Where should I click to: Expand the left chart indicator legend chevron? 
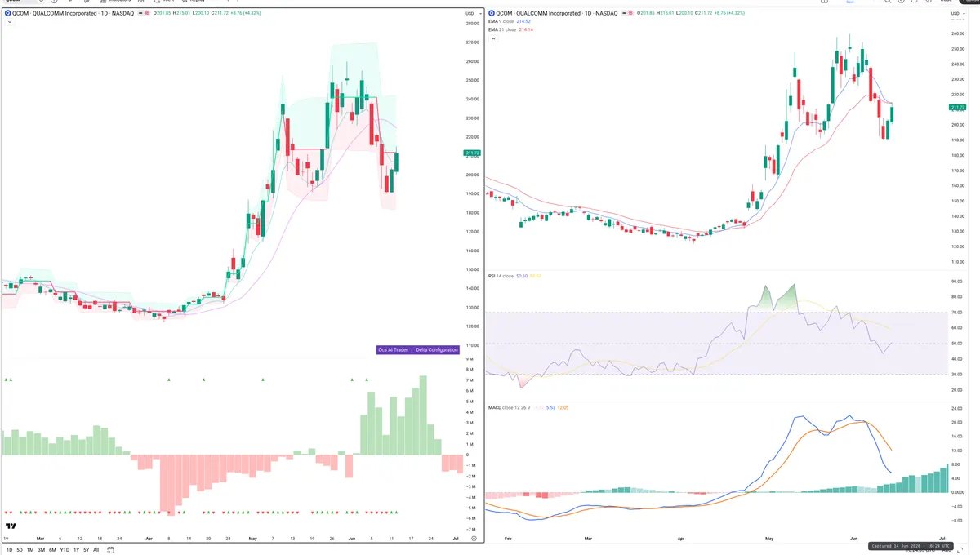pyautogui.click(x=9, y=22)
